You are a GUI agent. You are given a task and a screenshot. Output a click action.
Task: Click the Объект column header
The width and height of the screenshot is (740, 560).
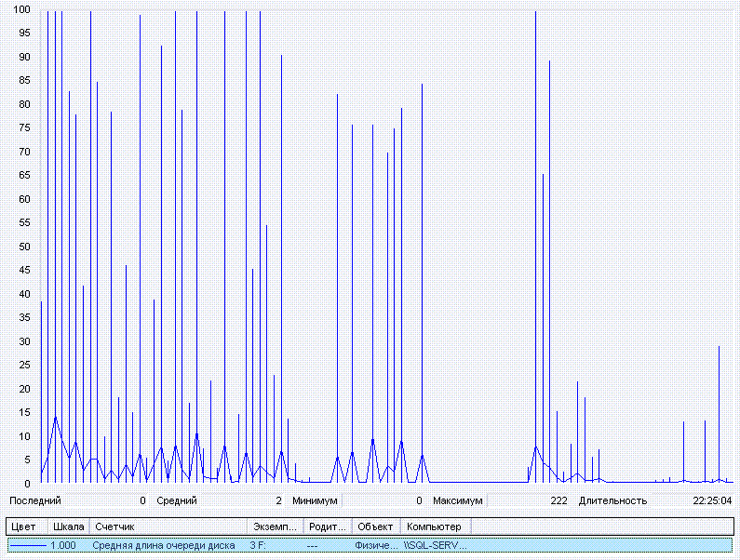[x=377, y=527]
